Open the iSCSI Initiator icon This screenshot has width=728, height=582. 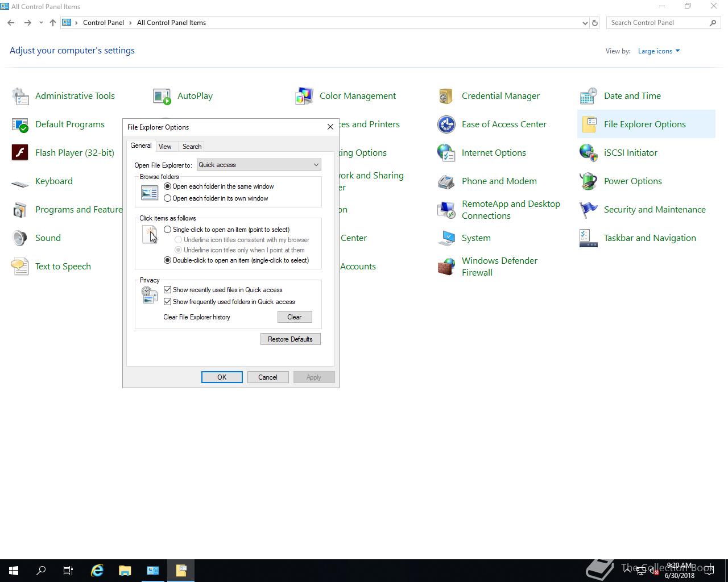(589, 153)
